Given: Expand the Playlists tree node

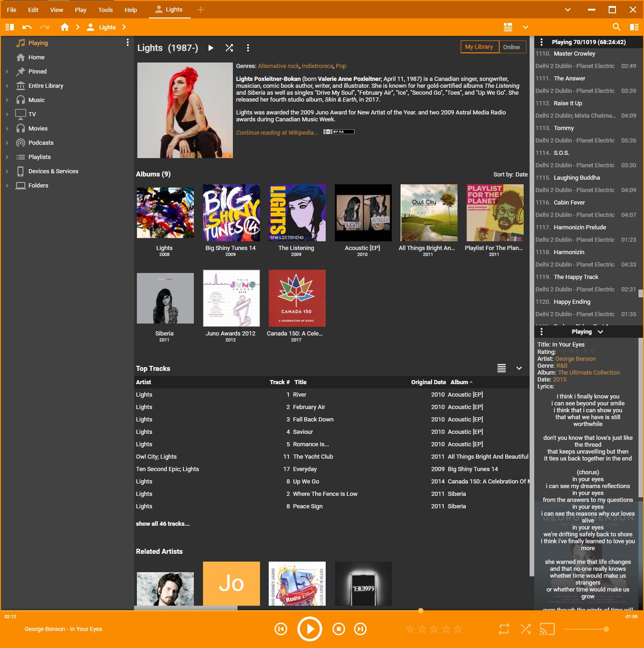Looking at the screenshot, I should click(x=7, y=157).
